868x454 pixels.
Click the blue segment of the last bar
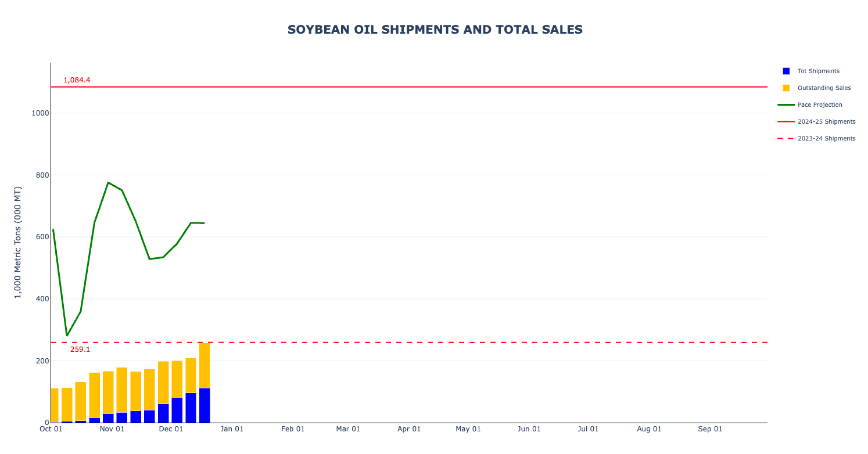tap(205, 405)
